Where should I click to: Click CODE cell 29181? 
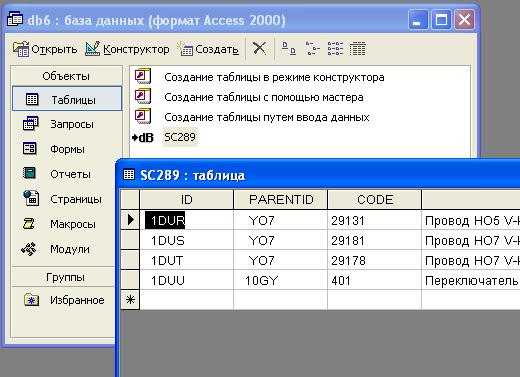click(x=375, y=240)
